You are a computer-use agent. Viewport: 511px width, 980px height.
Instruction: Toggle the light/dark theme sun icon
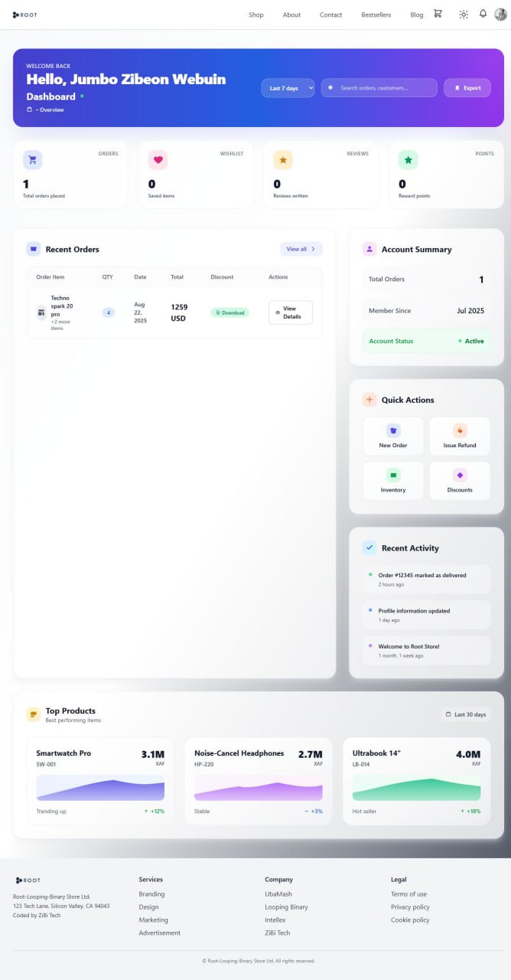click(x=464, y=14)
